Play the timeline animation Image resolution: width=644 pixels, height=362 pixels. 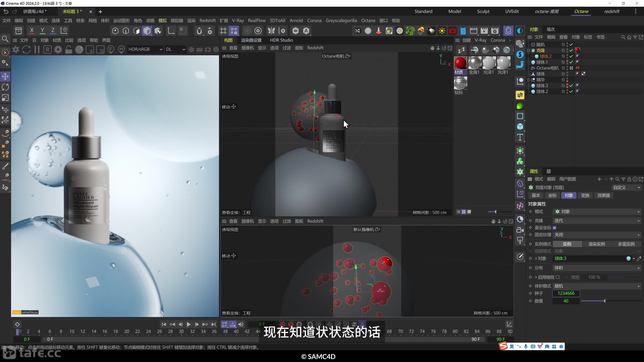[189, 324]
